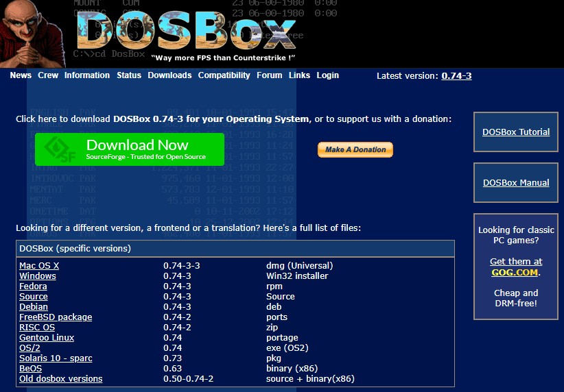Screen dimensions: 564x392
Task: Open the FreeBSD package link
Action: (x=56, y=317)
